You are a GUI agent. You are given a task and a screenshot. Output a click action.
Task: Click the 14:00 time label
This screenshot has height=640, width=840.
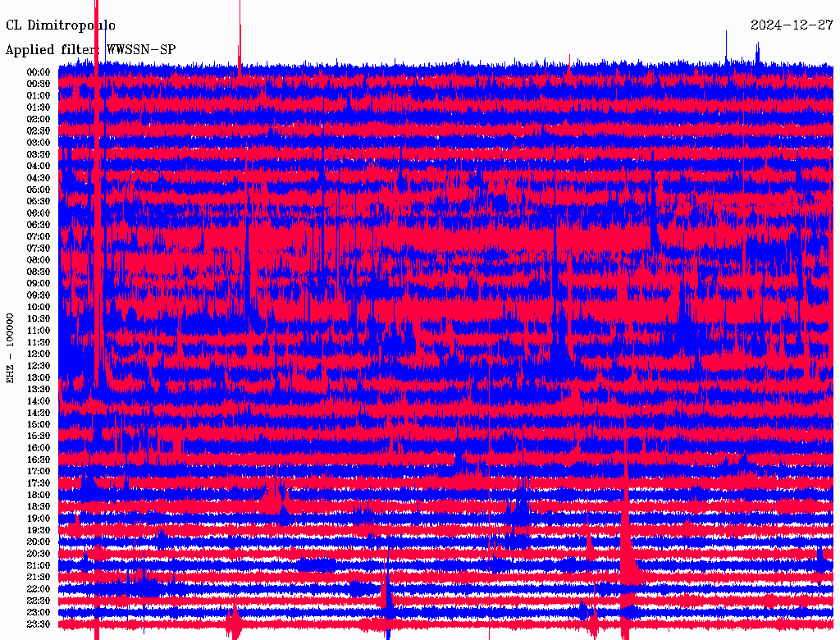39,401
